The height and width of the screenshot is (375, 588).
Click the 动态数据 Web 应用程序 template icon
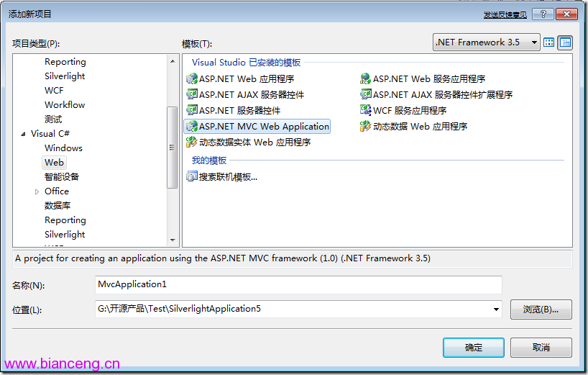365,126
